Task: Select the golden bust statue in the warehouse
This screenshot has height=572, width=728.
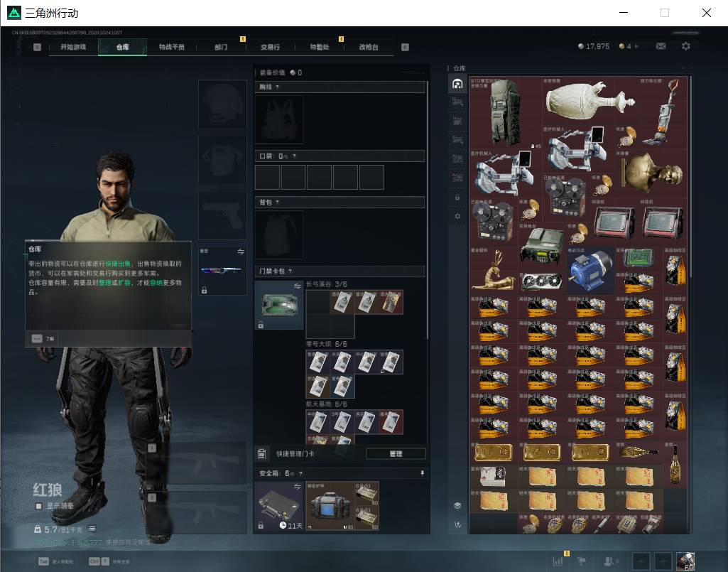Action: (x=653, y=173)
